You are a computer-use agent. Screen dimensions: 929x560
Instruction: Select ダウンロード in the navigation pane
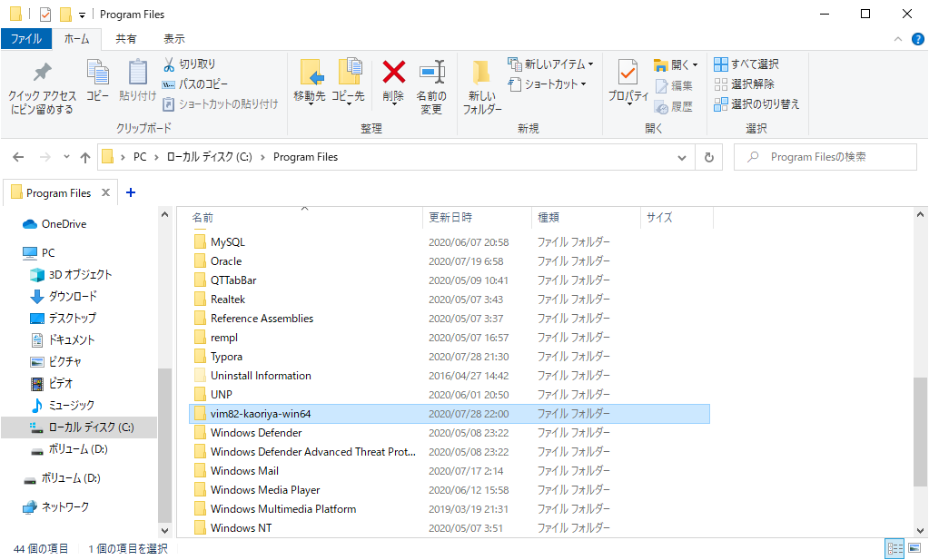pyautogui.click(x=64, y=297)
